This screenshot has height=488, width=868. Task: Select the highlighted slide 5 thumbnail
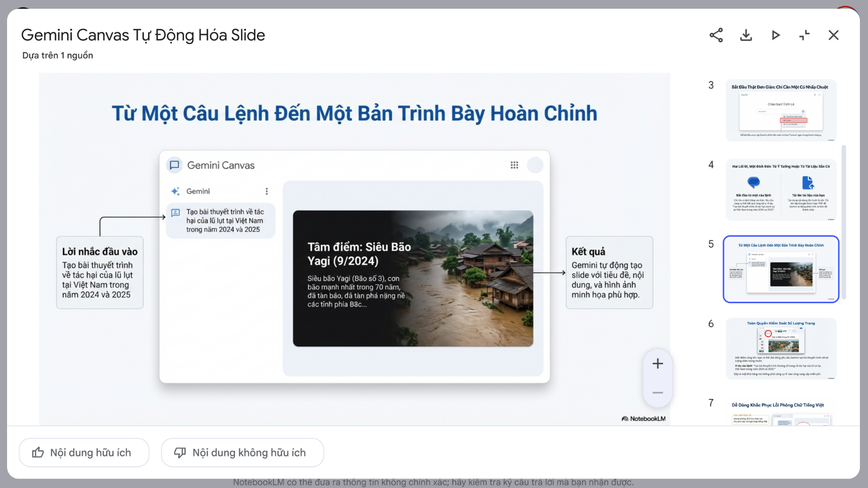(781, 269)
